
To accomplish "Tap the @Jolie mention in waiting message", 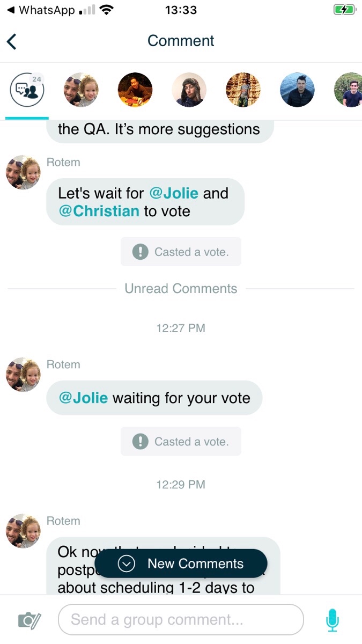I will [x=83, y=398].
